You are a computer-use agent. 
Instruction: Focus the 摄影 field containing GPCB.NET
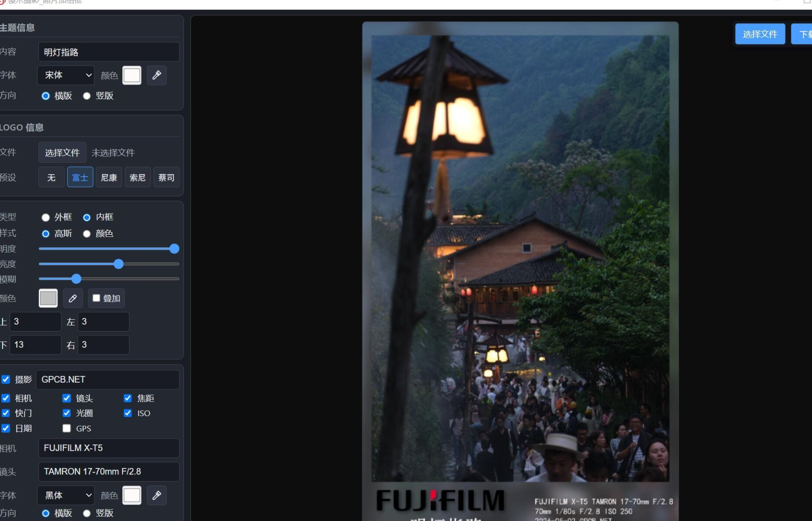click(x=108, y=379)
